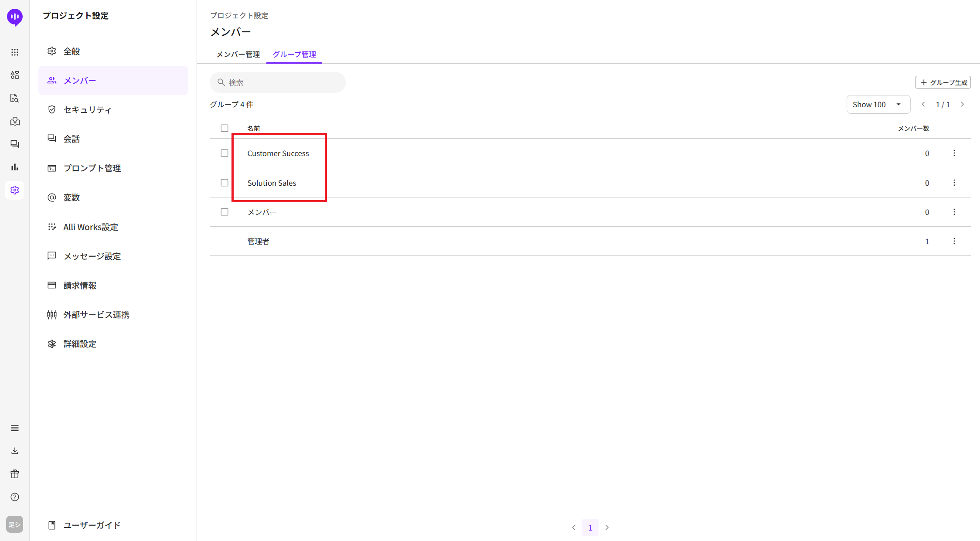Tick the Solution Sales group checkbox
Viewport: 980px width, 541px height.
coord(225,183)
